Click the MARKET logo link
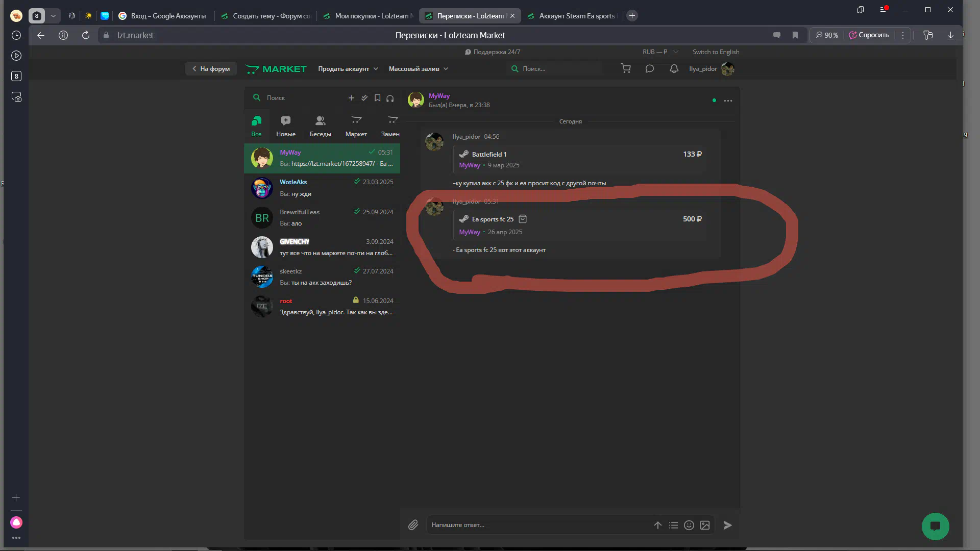The width and height of the screenshot is (980, 551). coord(276,69)
